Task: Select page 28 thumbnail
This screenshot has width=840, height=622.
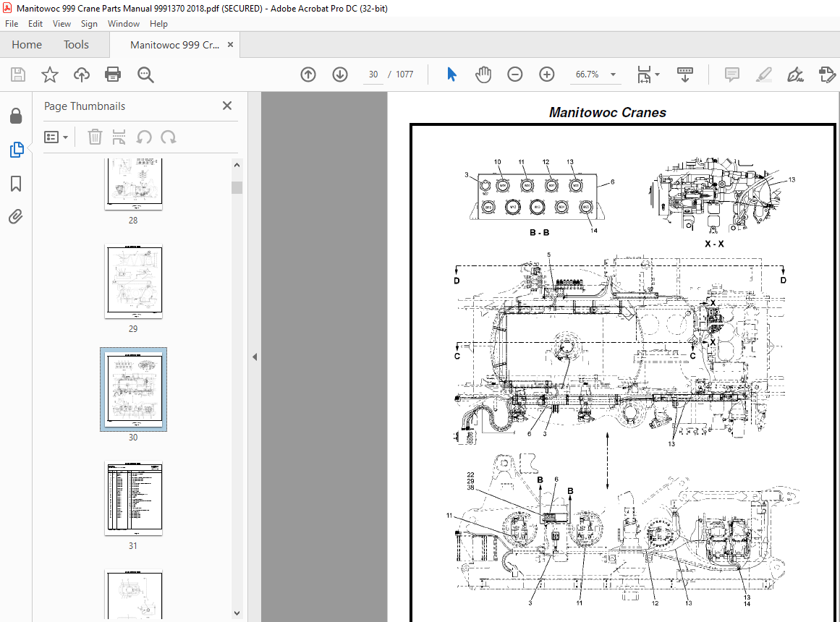Action: pyautogui.click(x=133, y=183)
